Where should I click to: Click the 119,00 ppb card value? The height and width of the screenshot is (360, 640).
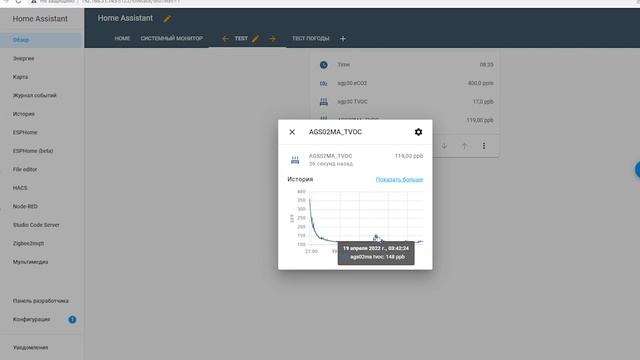pos(480,120)
